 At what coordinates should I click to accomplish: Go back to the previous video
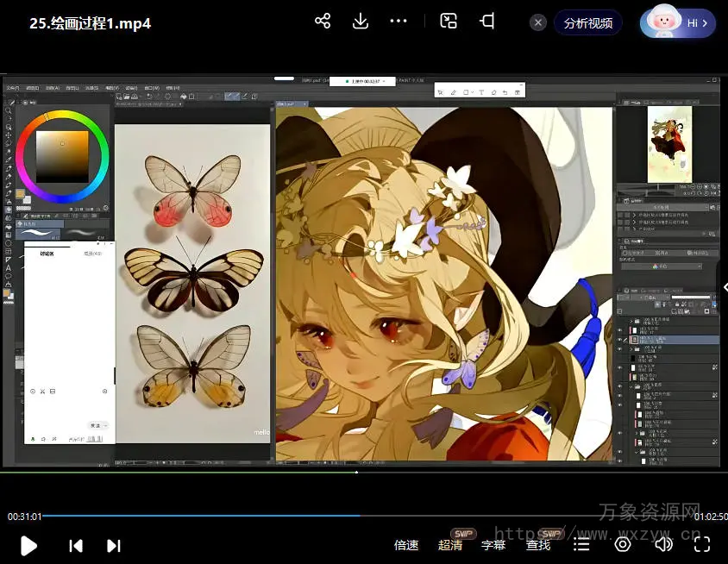(76, 545)
